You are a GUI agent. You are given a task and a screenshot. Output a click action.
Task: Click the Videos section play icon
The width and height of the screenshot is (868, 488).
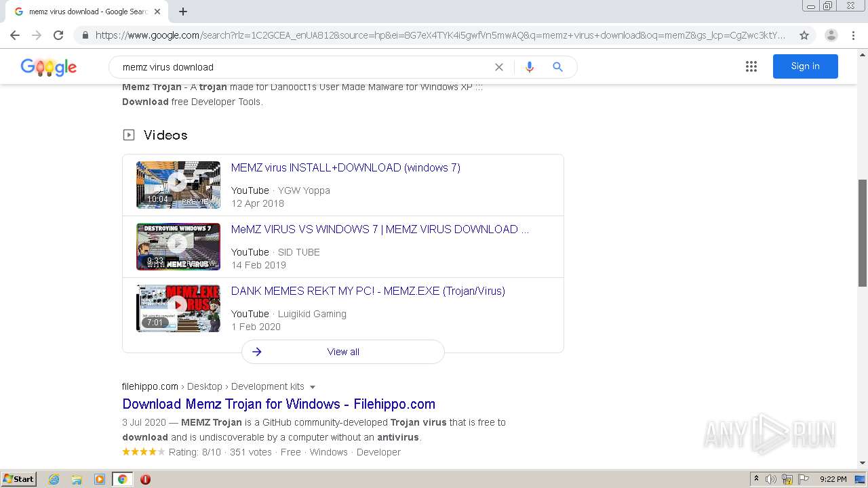(129, 135)
